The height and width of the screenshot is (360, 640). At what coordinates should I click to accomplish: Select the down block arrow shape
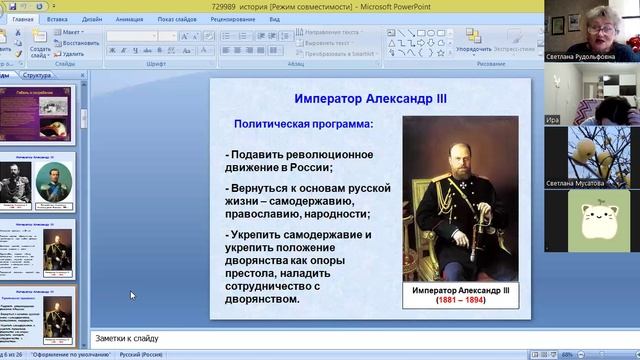(x=431, y=43)
